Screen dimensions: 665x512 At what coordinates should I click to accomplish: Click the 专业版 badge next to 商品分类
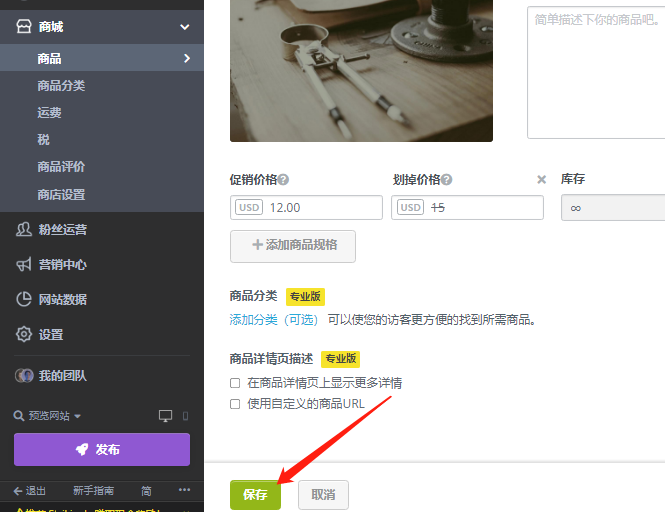305,297
